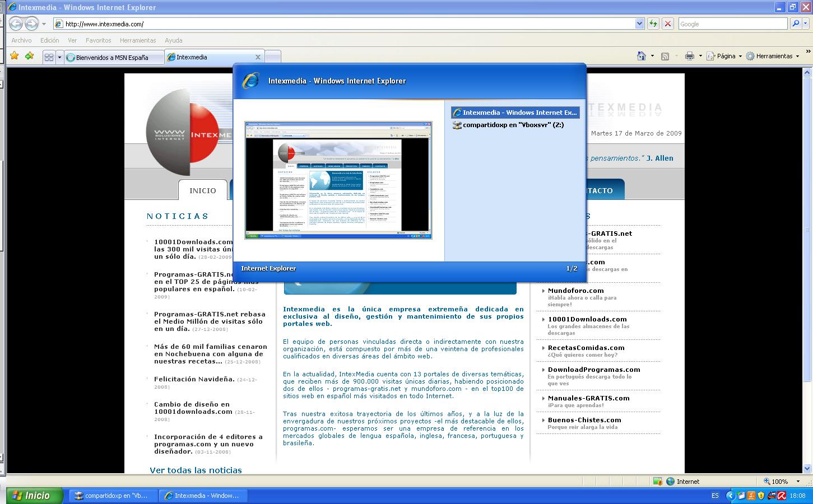Click the Forward navigation arrow

(31, 24)
